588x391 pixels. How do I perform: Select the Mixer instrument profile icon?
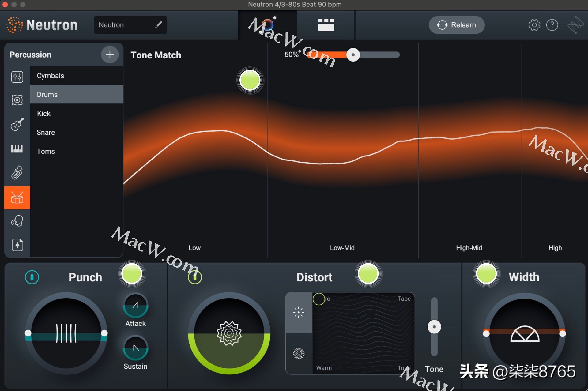tap(17, 77)
